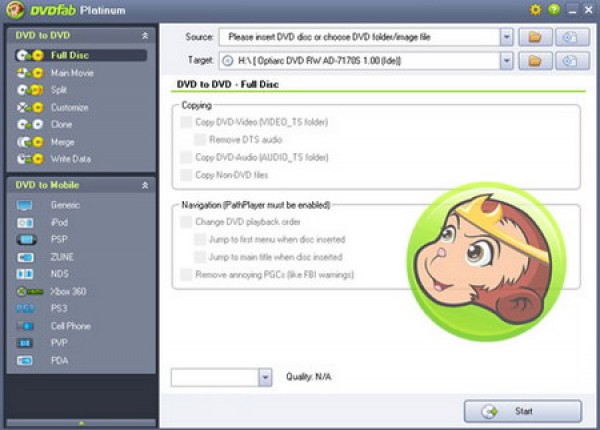Choose target image file with disc icon
This screenshot has height=430, width=600.
pos(572,61)
